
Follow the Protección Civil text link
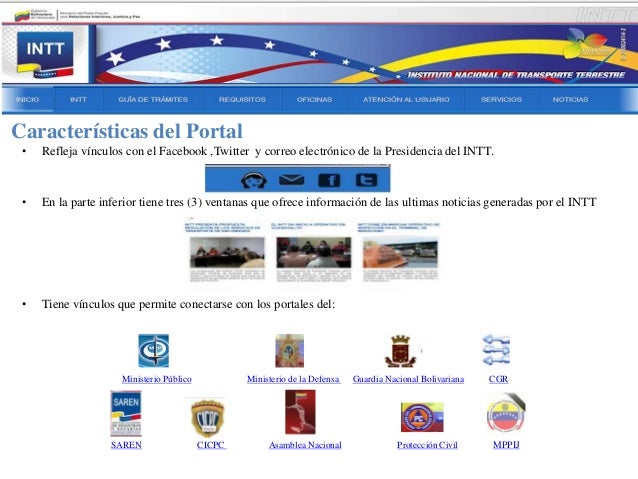pyautogui.click(x=427, y=445)
